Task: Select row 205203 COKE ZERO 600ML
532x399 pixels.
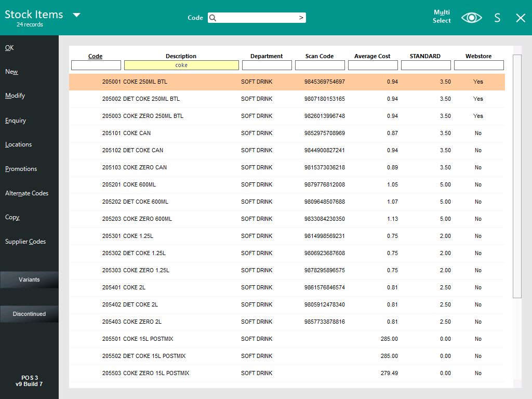Action: (287, 219)
